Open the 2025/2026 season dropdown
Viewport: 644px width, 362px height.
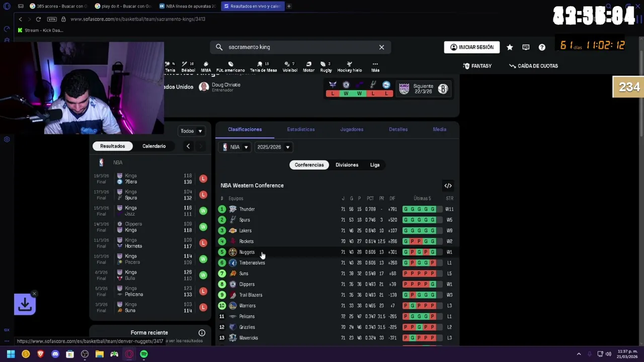273,147
